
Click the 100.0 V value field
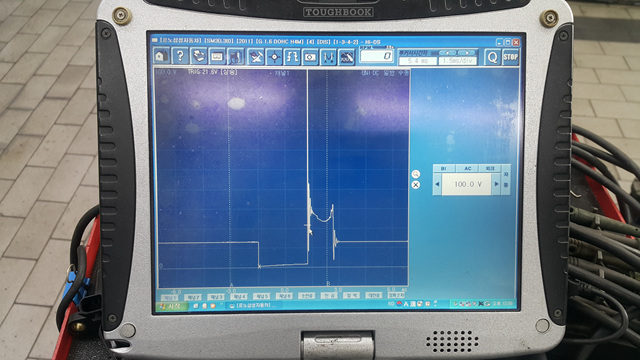point(467,184)
